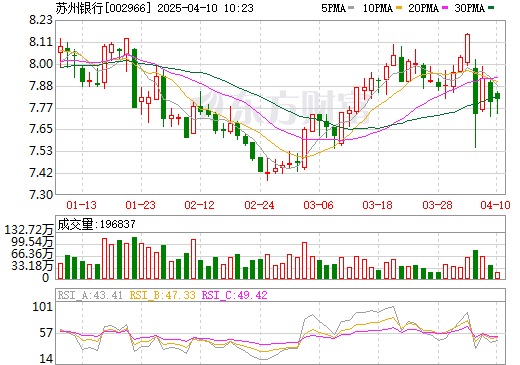Click the 132.72万 volume axis label
520x365 pixels.
tap(29, 230)
